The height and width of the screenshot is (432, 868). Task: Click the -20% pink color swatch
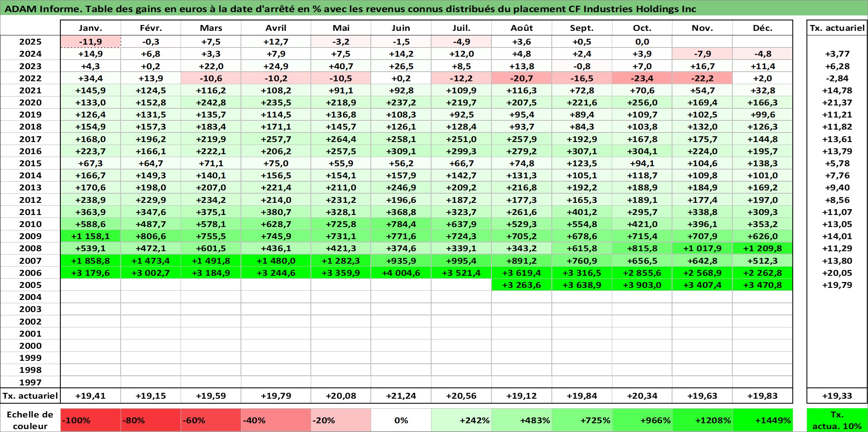tap(341, 420)
